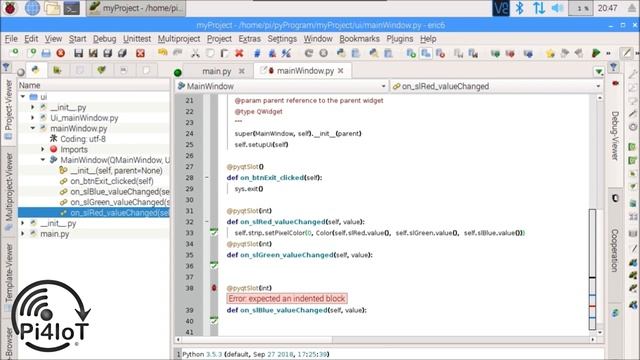Click the error message 'expected an indented block'

pos(287,299)
